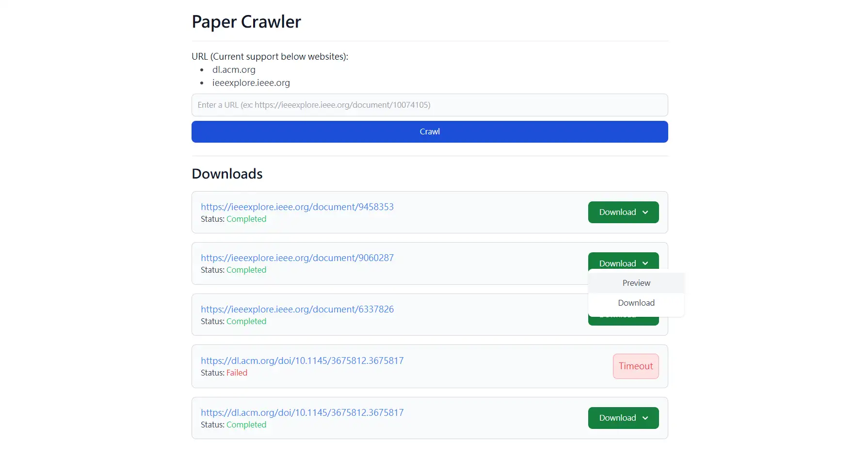Click the Paper Crawler page title

pyautogui.click(x=246, y=22)
